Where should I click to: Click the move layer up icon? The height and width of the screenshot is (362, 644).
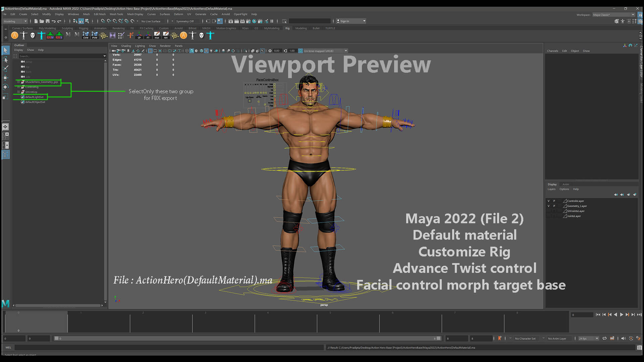pos(616,194)
